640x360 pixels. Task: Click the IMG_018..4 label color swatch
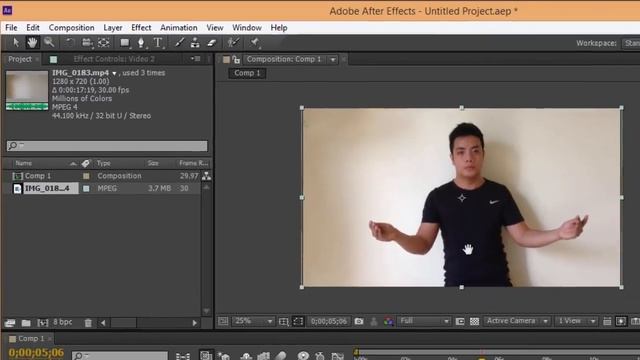pyautogui.click(x=86, y=189)
